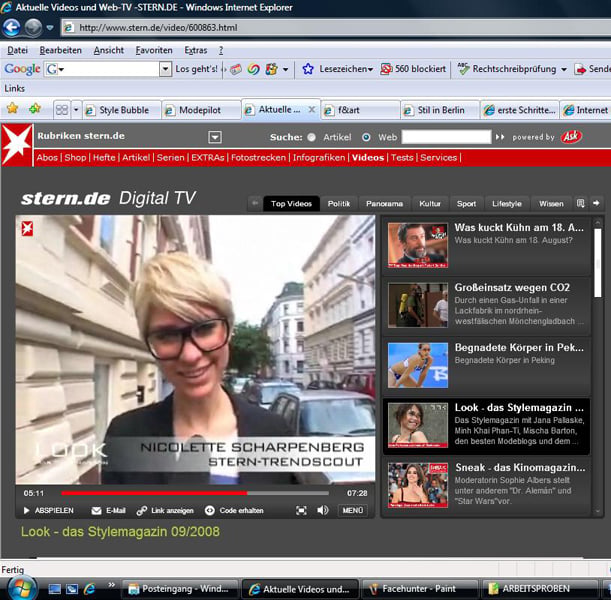The width and height of the screenshot is (611, 600).
Task: Open the recent pages dropdown arrow
Action: coord(50,28)
